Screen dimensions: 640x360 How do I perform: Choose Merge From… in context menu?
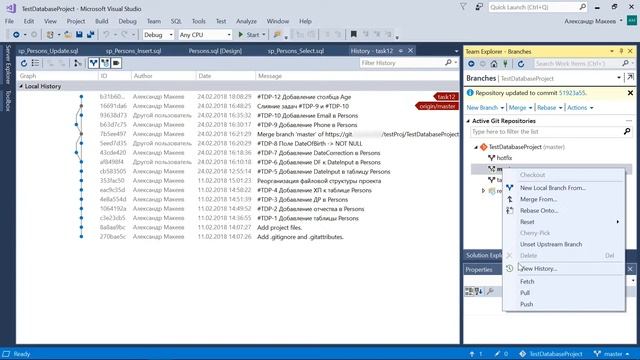564,200
